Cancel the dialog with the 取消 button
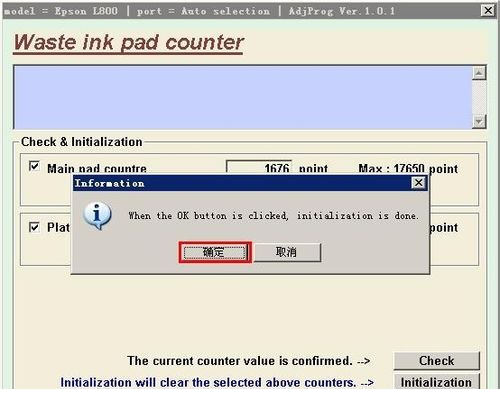Image resolution: width=500 pixels, height=404 pixels. tap(287, 252)
